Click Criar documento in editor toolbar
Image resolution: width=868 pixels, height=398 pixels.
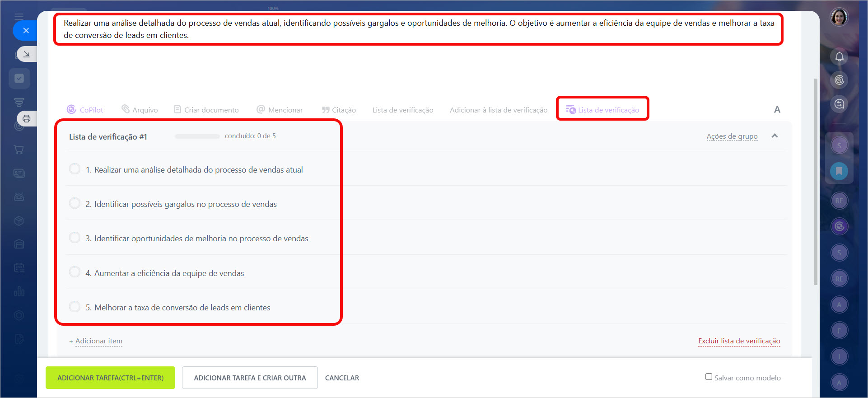206,110
